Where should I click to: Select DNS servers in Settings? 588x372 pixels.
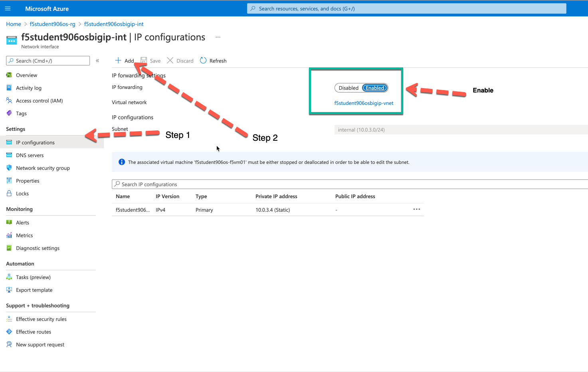click(30, 155)
